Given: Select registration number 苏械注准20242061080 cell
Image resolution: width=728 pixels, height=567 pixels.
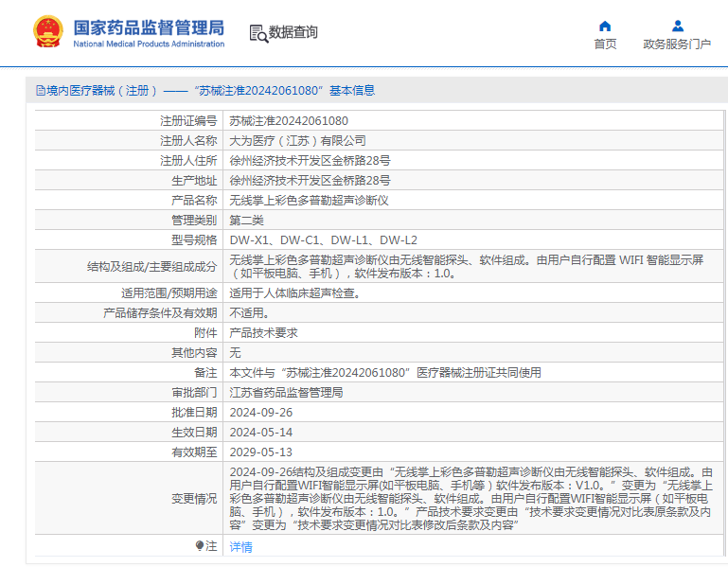Looking at the screenshot, I should tap(289, 121).
